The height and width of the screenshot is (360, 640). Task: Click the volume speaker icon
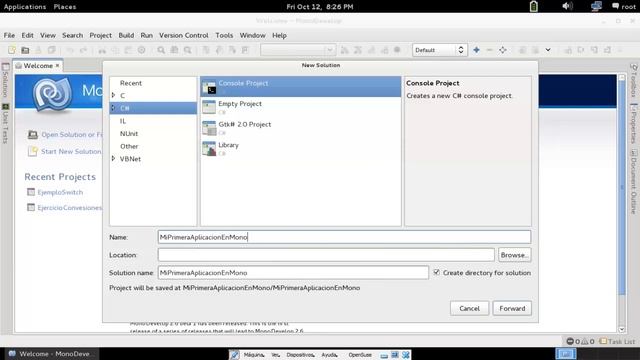(x=567, y=6)
